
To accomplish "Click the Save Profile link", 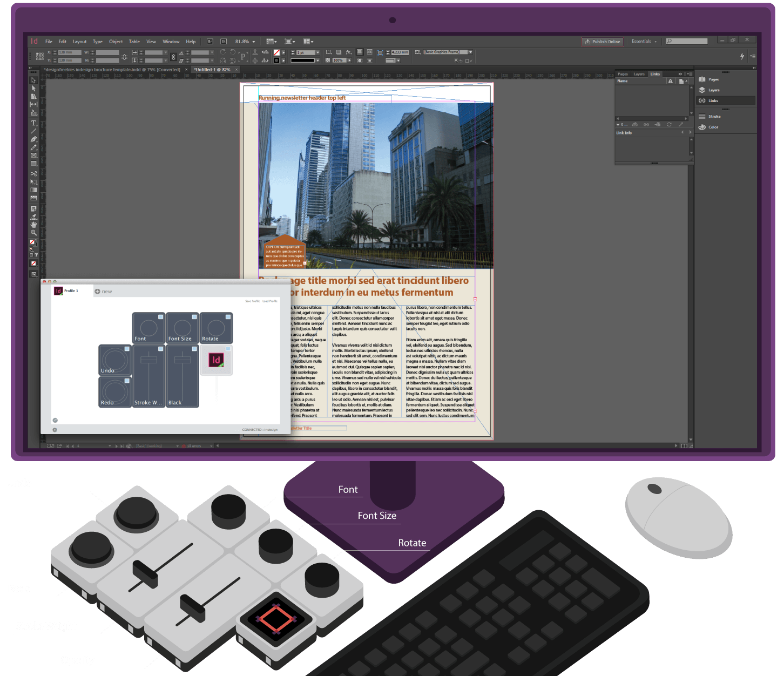I will pyautogui.click(x=252, y=301).
